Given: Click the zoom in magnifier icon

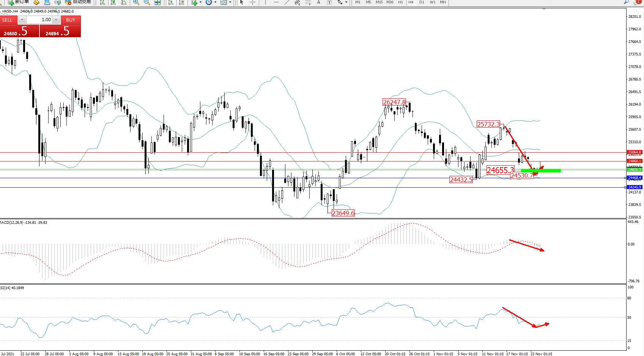Looking at the screenshot, I should coord(136,2).
